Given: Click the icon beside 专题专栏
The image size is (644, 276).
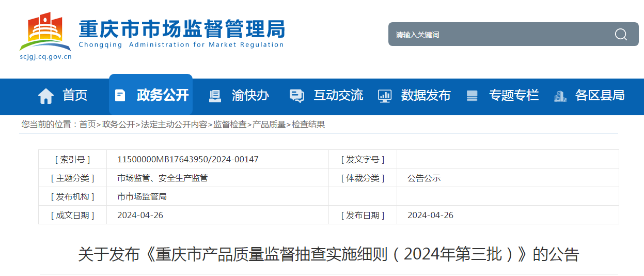Looking at the screenshot, I should 472,96.
